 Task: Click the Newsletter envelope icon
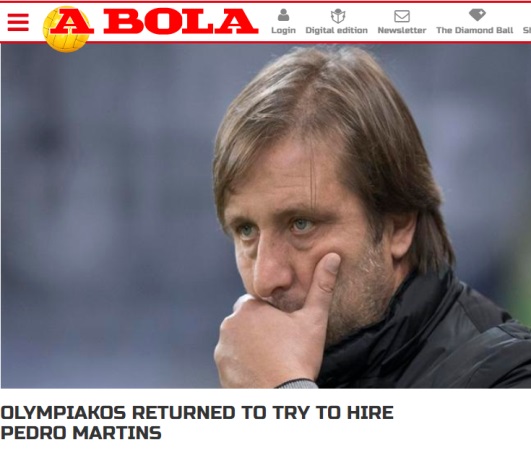[x=402, y=16]
